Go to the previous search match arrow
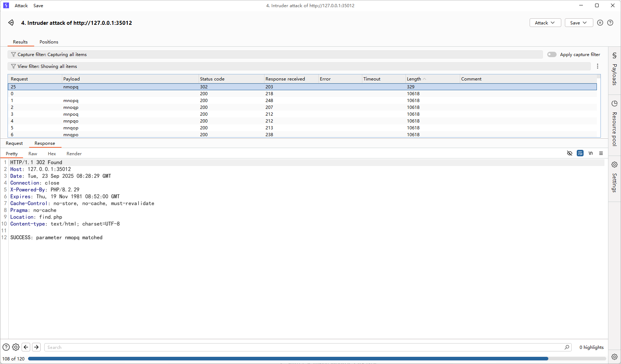Viewport: 621px width, 364px height. click(26, 347)
